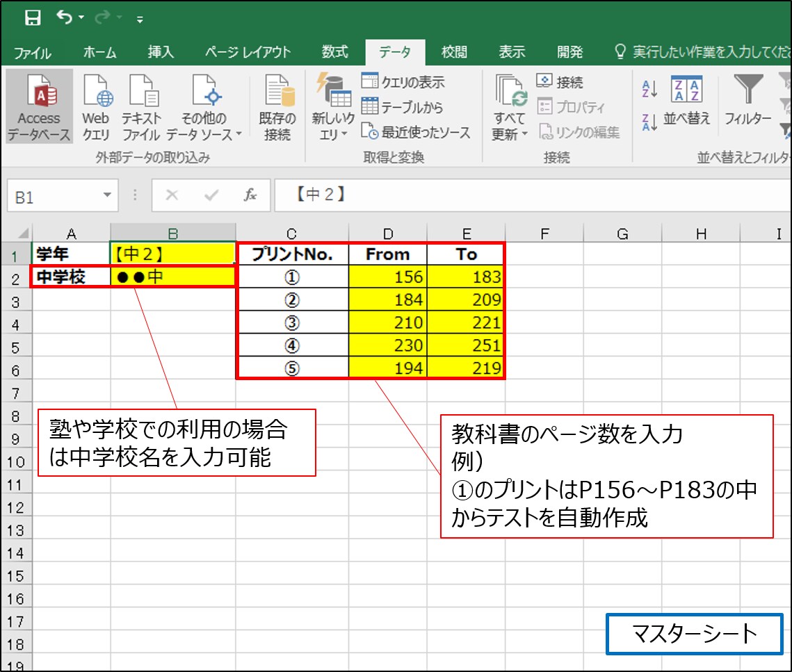792x672 pixels.
Task: Toggle the フィルター funnel icon
Action: 748,99
